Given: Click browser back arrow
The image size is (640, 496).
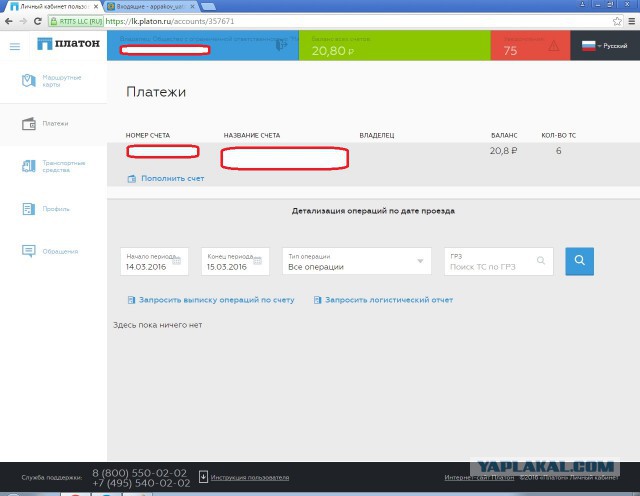Looking at the screenshot, I should point(9,21).
